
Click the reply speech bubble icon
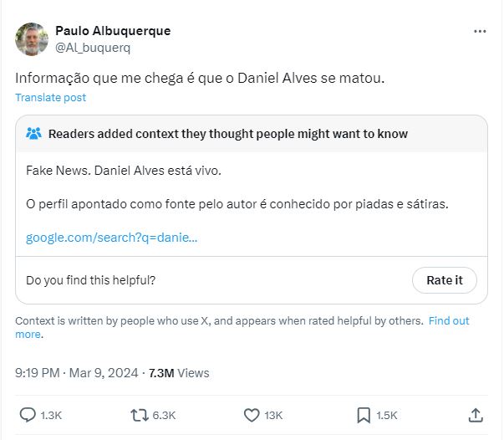click(28, 415)
